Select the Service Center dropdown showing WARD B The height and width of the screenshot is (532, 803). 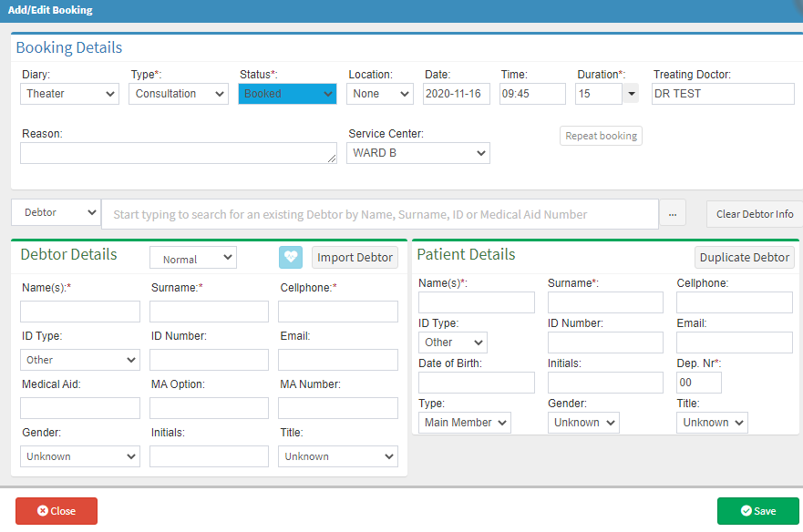coord(418,153)
